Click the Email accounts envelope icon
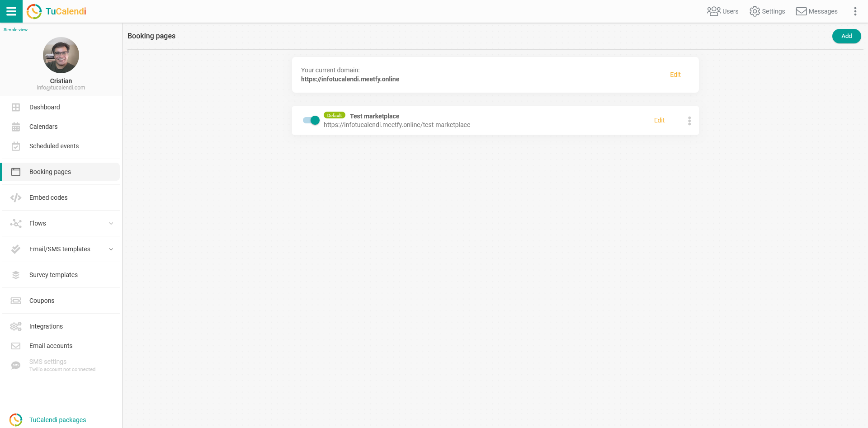Viewport: 868px width, 428px height. click(16, 346)
